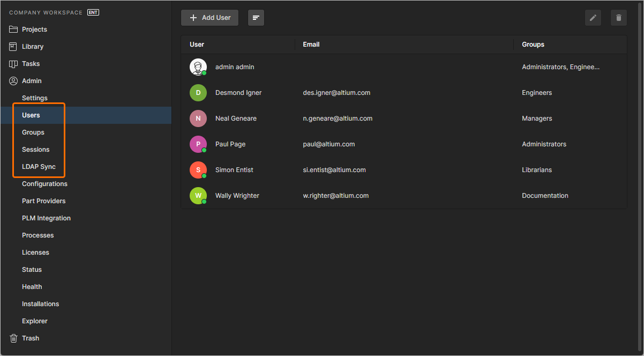
Task: Select the Library icon in the sidebar
Action: pos(13,46)
